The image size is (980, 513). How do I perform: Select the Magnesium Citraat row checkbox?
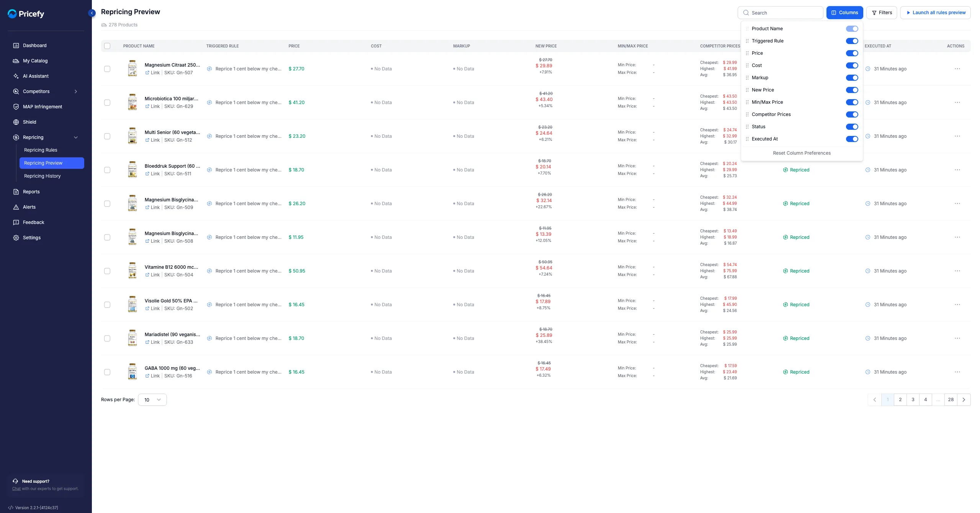coord(107,69)
